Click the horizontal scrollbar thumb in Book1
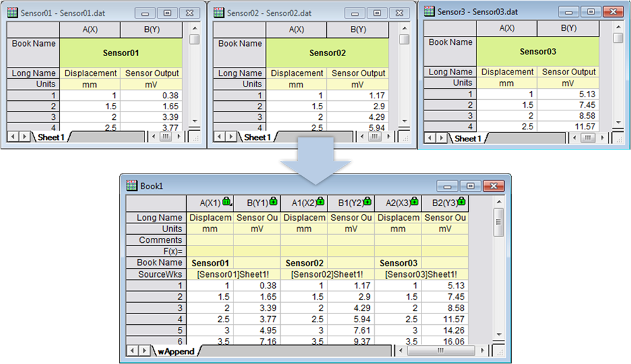Screen dimensions: 631x364 440,351
